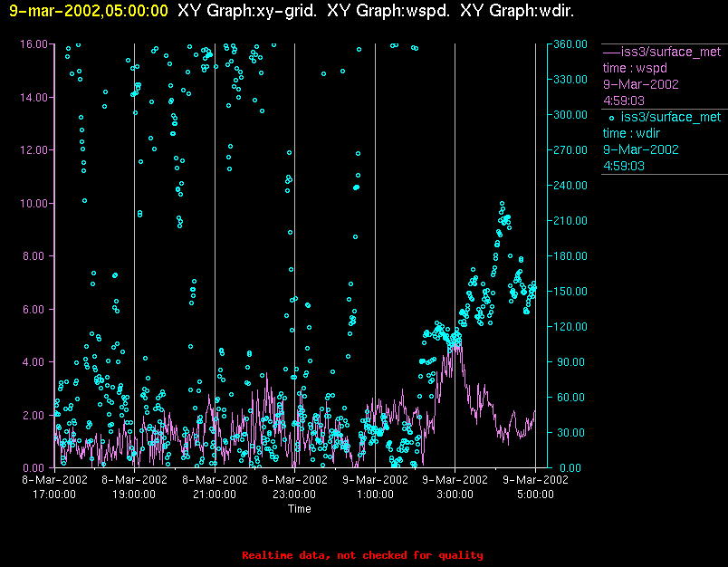Click the cyan 150.00 right axis label
Image resolution: width=728 pixels, height=567 pixels.
570,291
